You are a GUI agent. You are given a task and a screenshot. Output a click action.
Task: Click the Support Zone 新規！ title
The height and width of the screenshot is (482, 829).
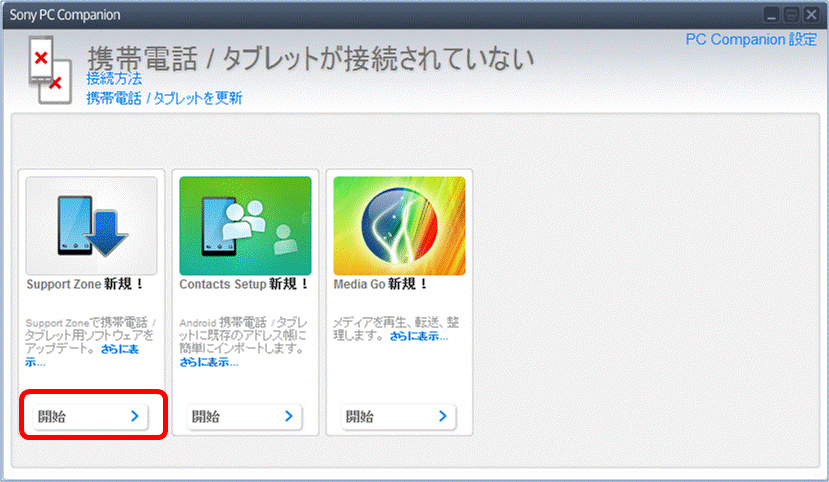(x=85, y=284)
